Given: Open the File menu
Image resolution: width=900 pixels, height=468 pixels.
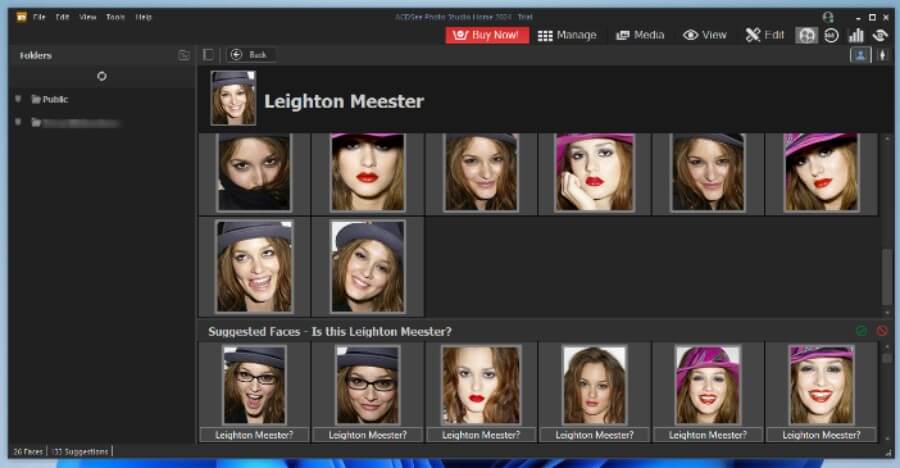Looking at the screenshot, I should (39, 17).
